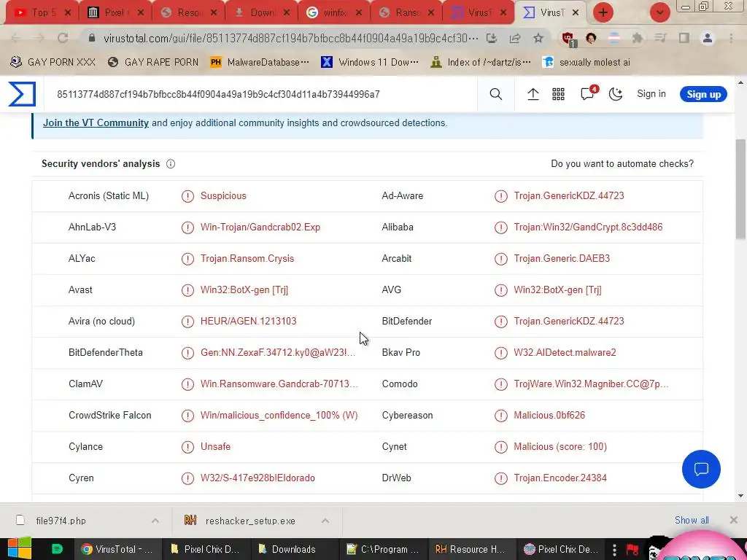Open the notifications comment icon
747x560 pixels.
[x=588, y=93]
